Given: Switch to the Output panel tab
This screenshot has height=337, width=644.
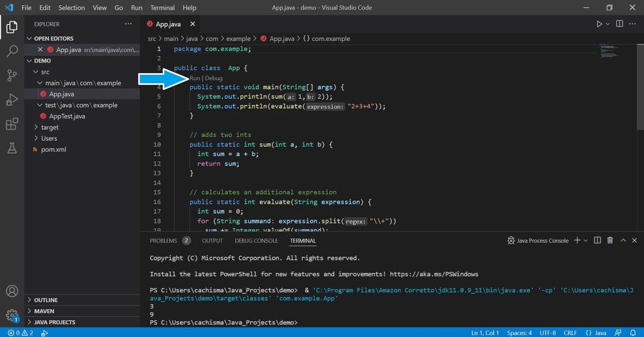Looking at the screenshot, I should coord(212,241).
